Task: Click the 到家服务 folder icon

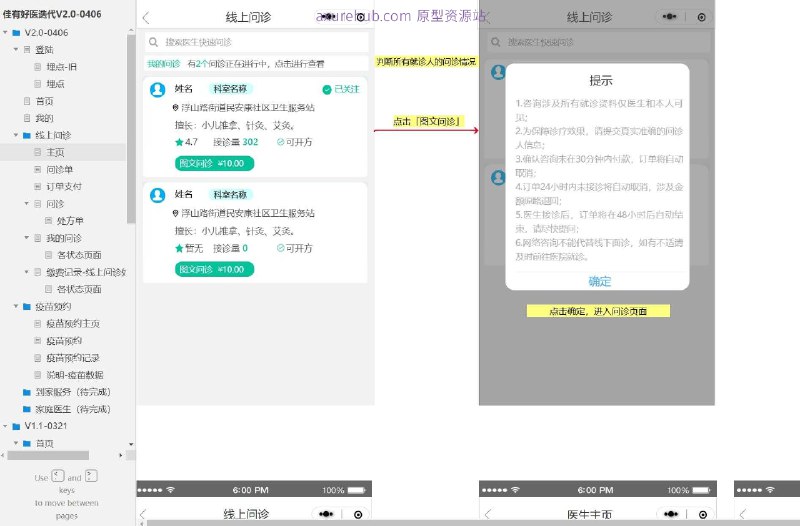Action: (x=27, y=392)
